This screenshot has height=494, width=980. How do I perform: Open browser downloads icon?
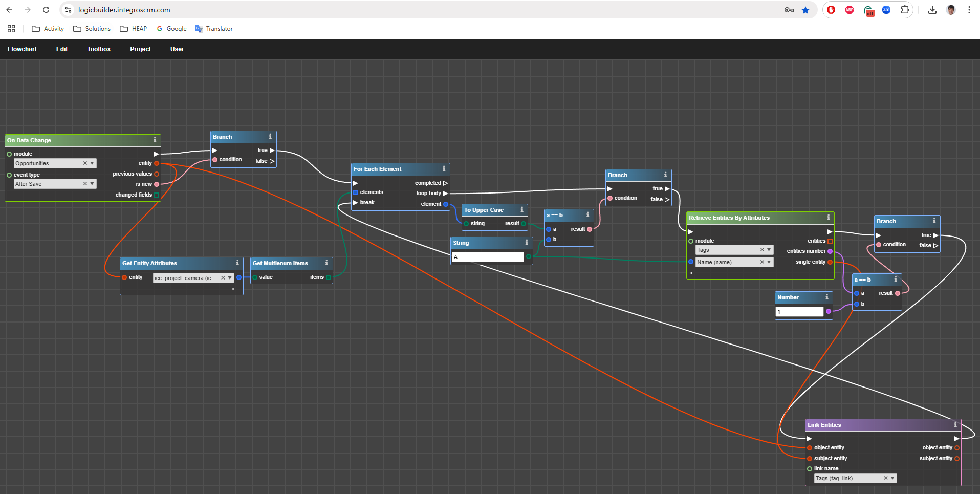(x=932, y=10)
